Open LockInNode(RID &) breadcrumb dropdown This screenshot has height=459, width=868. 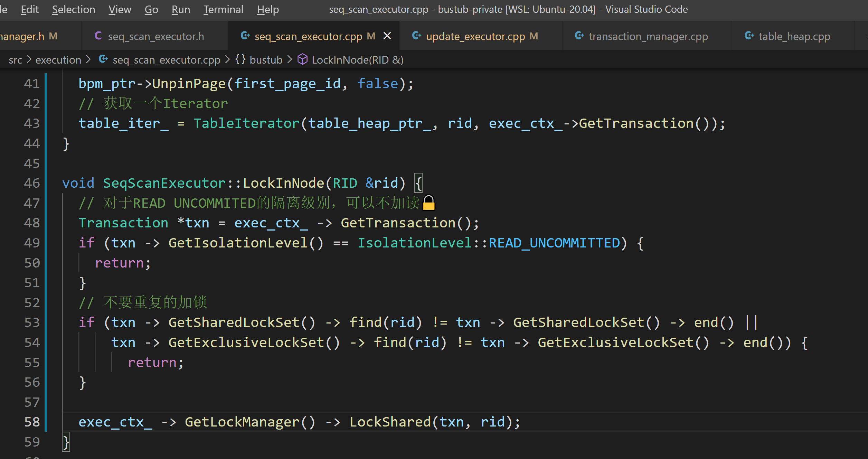[x=357, y=60]
